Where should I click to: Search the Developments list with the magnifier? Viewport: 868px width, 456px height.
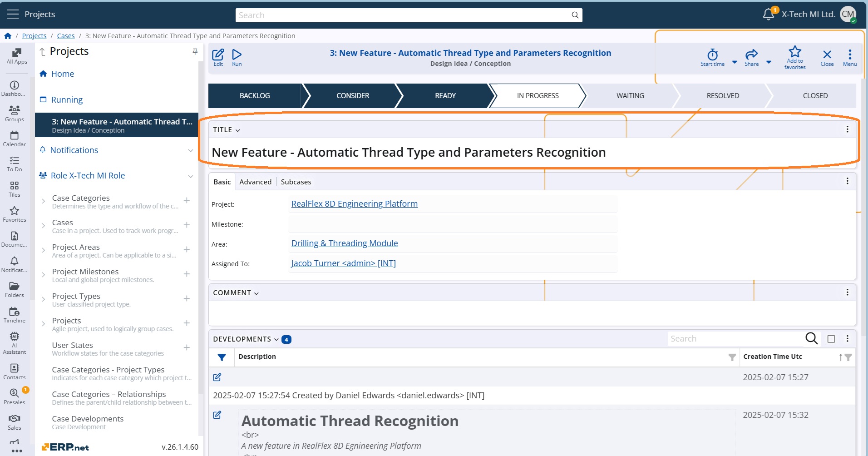[811, 338]
